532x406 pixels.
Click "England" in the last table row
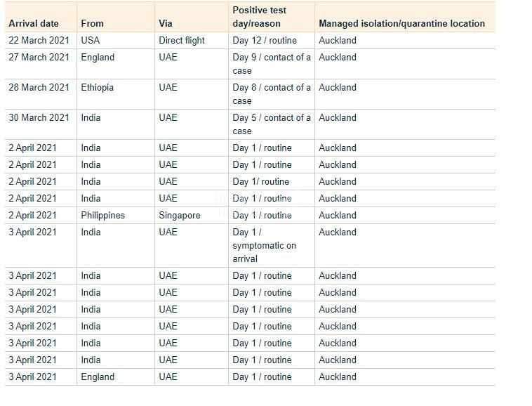(x=98, y=376)
